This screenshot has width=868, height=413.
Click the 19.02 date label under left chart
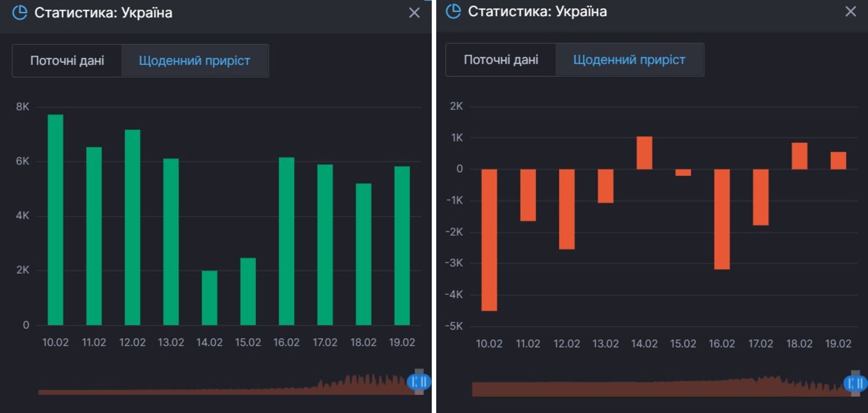402,342
